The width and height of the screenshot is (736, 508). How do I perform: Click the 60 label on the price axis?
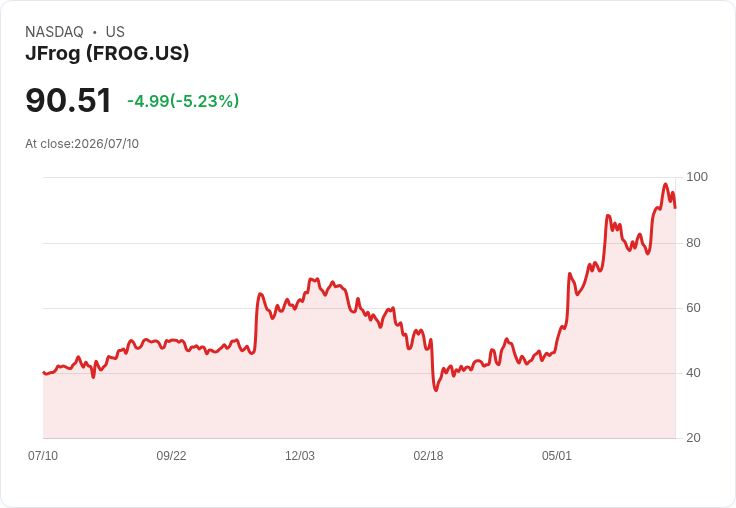tap(693, 308)
